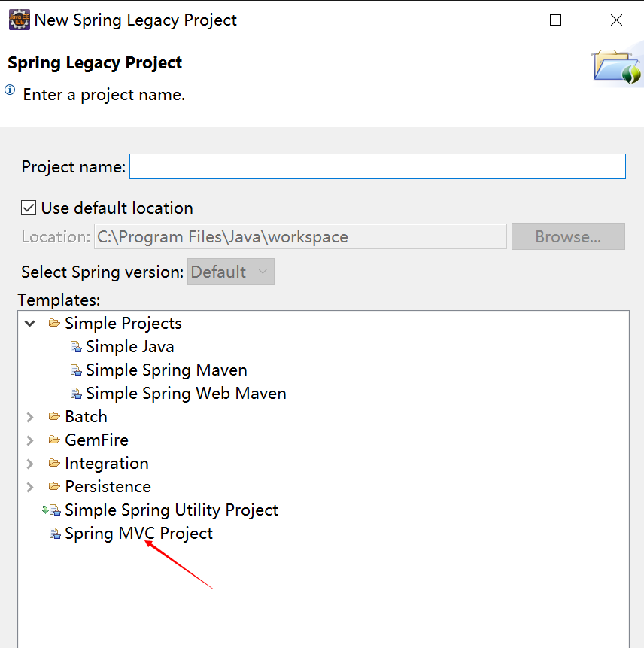Screen dimensions: 644x648
Task: Click into the Project name field
Action: (378, 166)
